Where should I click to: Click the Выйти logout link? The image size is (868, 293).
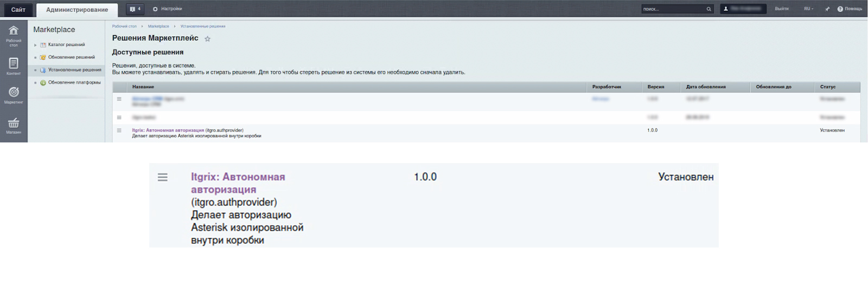click(x=781, y=9)
